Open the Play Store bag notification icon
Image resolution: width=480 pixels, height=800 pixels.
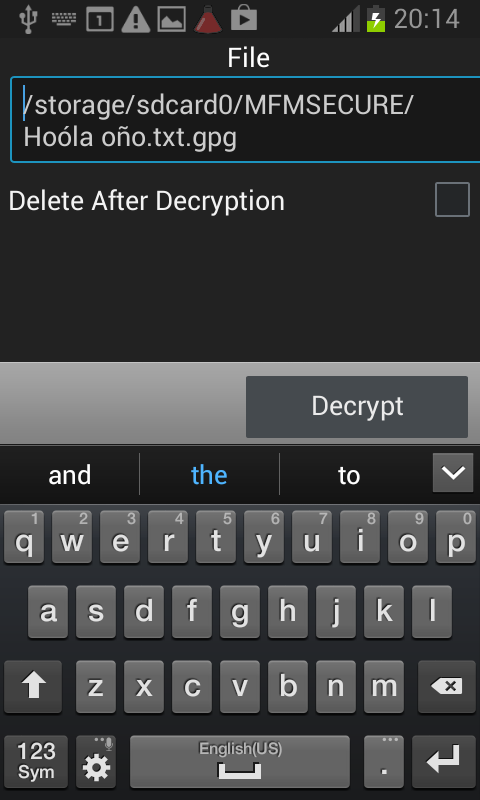(x=244, y=19)
